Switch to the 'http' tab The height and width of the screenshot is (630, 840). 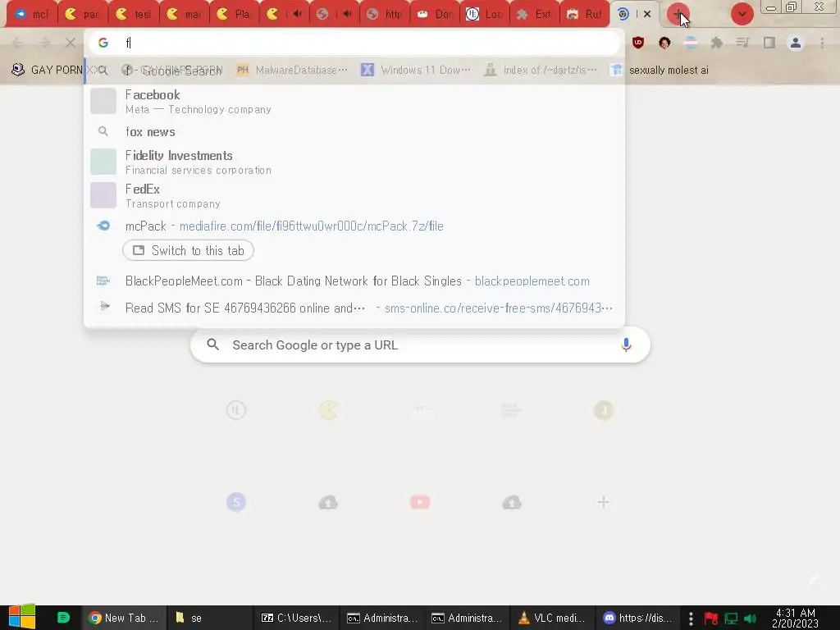[x=385, y=15]
